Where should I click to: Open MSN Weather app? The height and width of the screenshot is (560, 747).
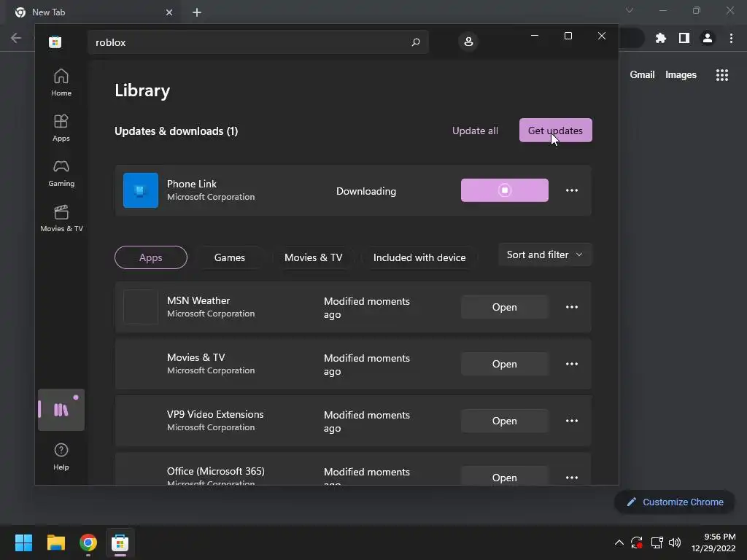(x=505, y=307)
